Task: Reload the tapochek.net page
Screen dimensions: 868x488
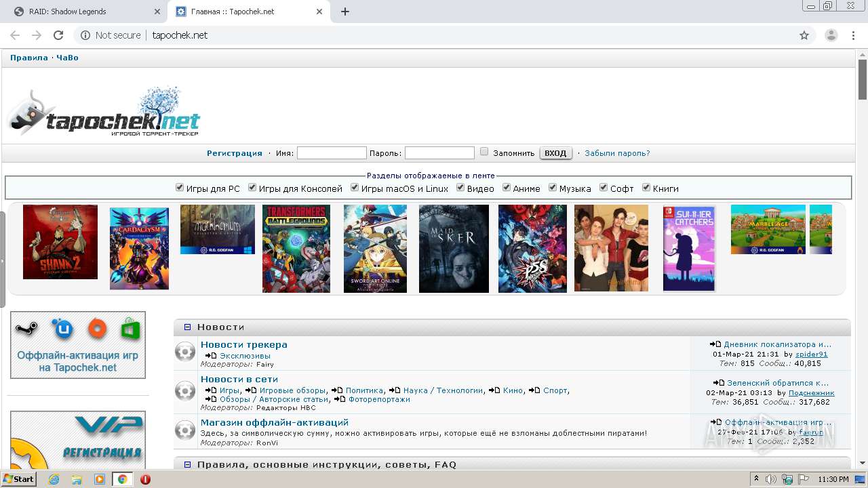Action: (x=58, y=35)
